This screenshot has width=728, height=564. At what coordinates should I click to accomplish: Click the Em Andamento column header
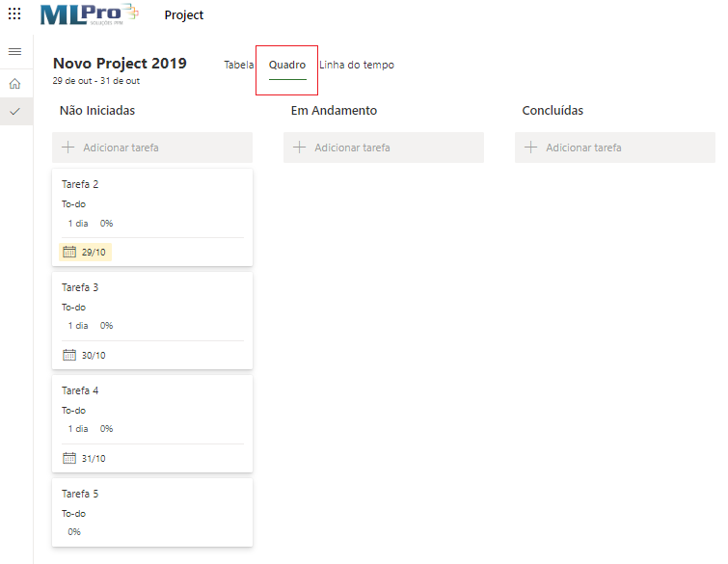334,111
